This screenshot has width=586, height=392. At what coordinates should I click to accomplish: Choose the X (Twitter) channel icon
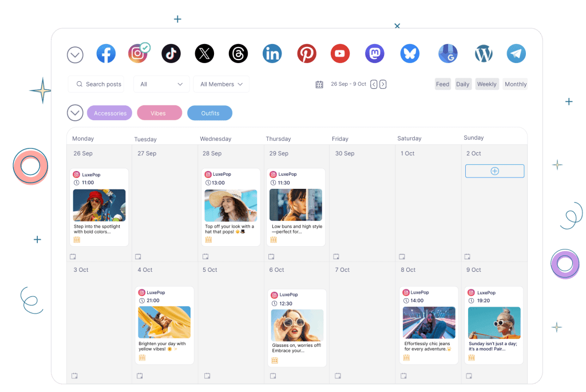point(204,53)
